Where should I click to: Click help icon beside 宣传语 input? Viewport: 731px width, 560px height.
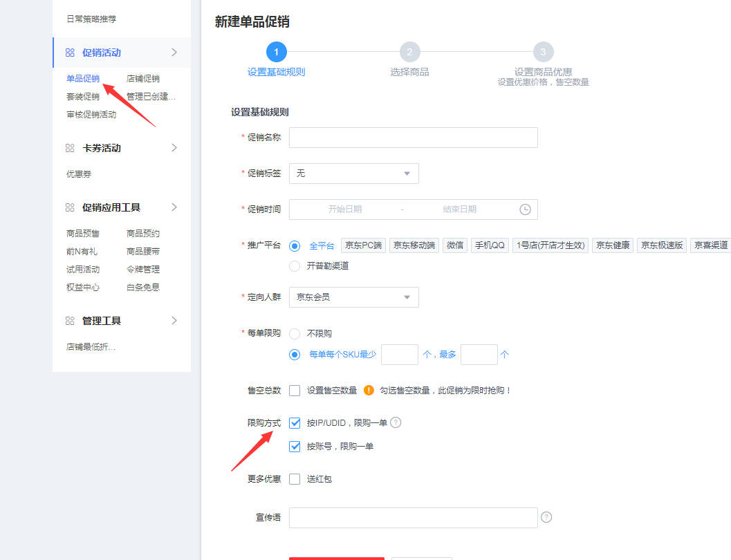pos(546,517)
